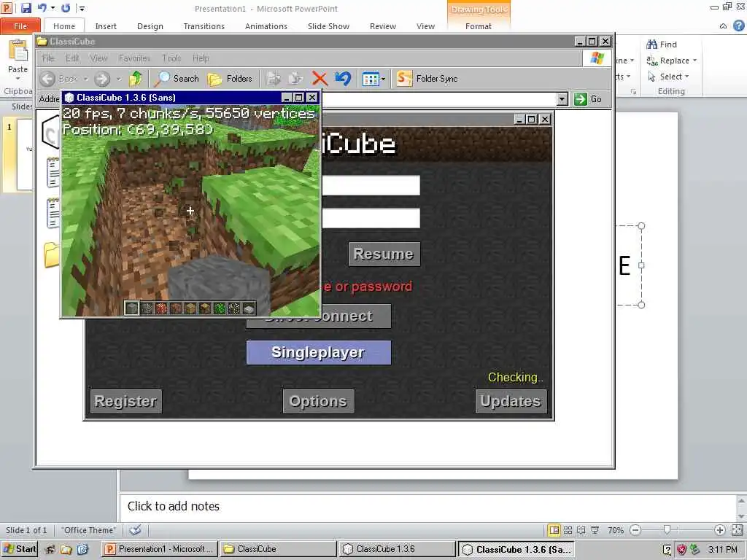
Task: Switch to the Design ribbon tab
Action: (x=150, y=26)
